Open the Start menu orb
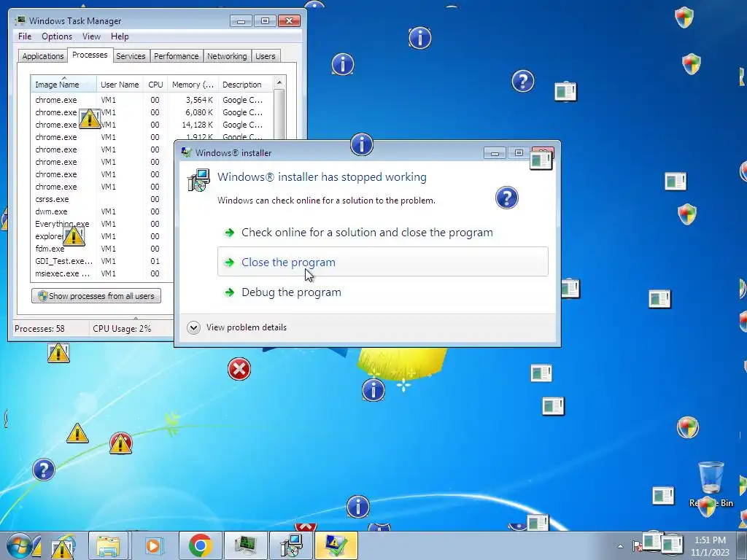The height and width of the screenshot is (560, 747). (20, 545)
